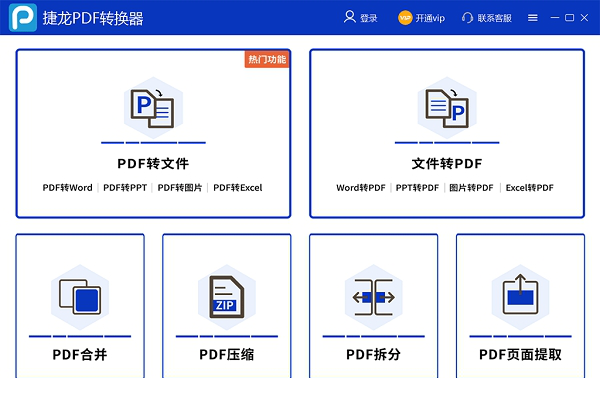Click the PDF压缩 label

(227, 355)
